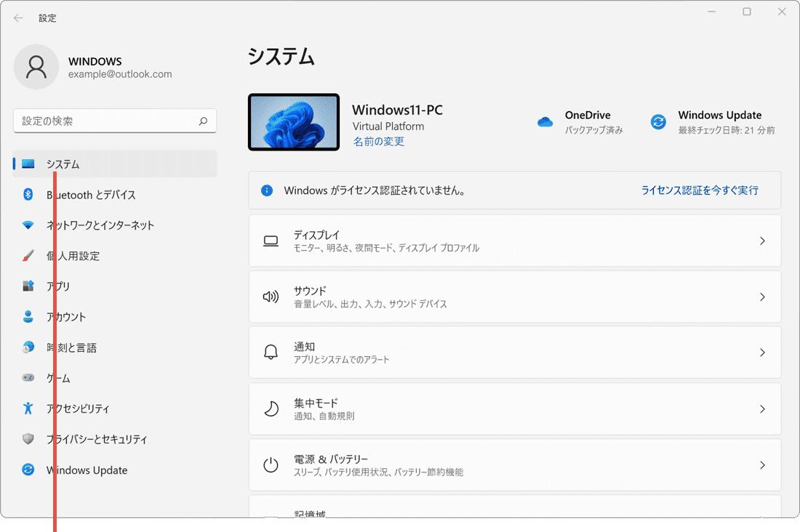Screen dimensions: 800x532
Task: Click the プライバシーとセキュリティ shield icon
Action: click(28, 439)
